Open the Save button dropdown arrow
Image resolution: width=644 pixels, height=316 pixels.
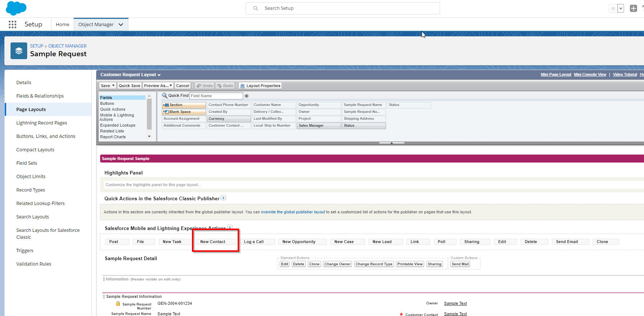point(113,86)
